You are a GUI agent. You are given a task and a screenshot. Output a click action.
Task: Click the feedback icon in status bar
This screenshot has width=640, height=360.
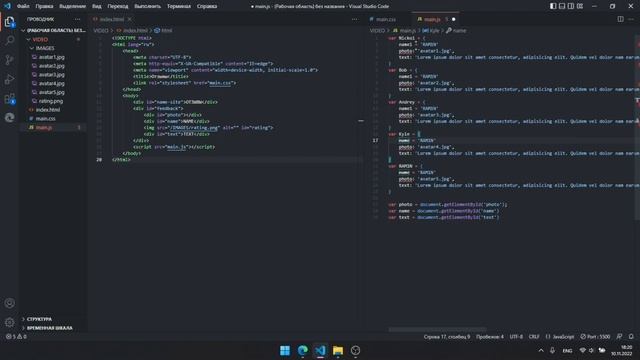tap(619, 337)
